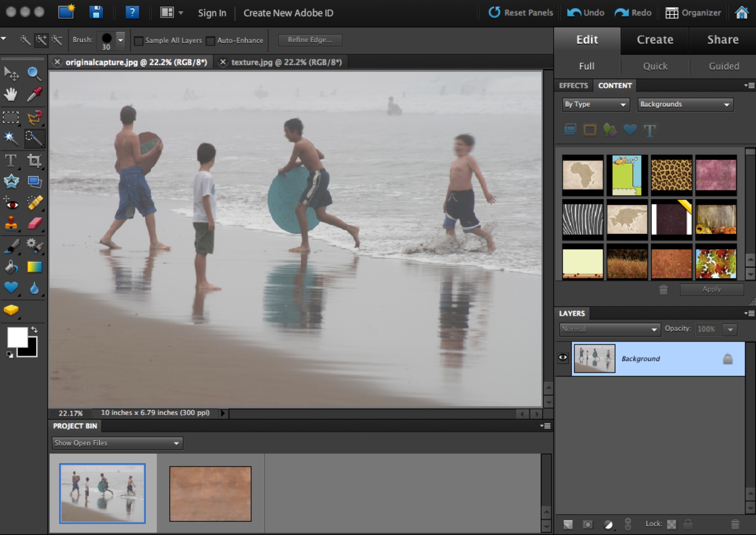
Task: Select the Custom Shape heart tool
Action: [11, 288]
